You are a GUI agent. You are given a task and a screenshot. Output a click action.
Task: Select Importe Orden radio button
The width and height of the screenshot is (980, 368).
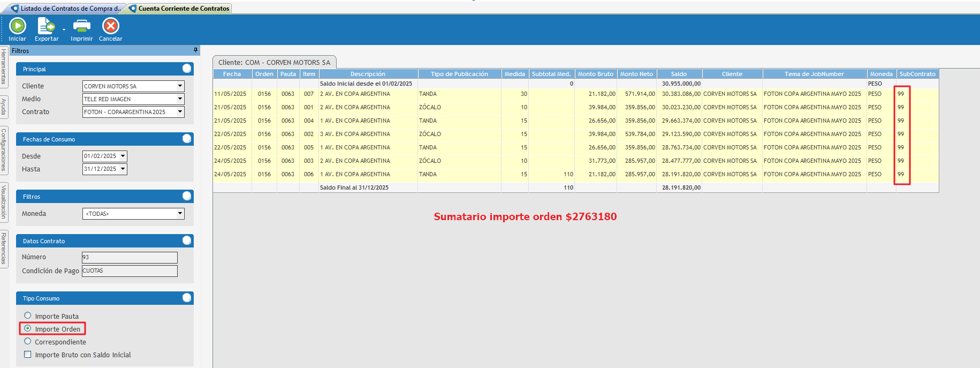coord(28,328)
